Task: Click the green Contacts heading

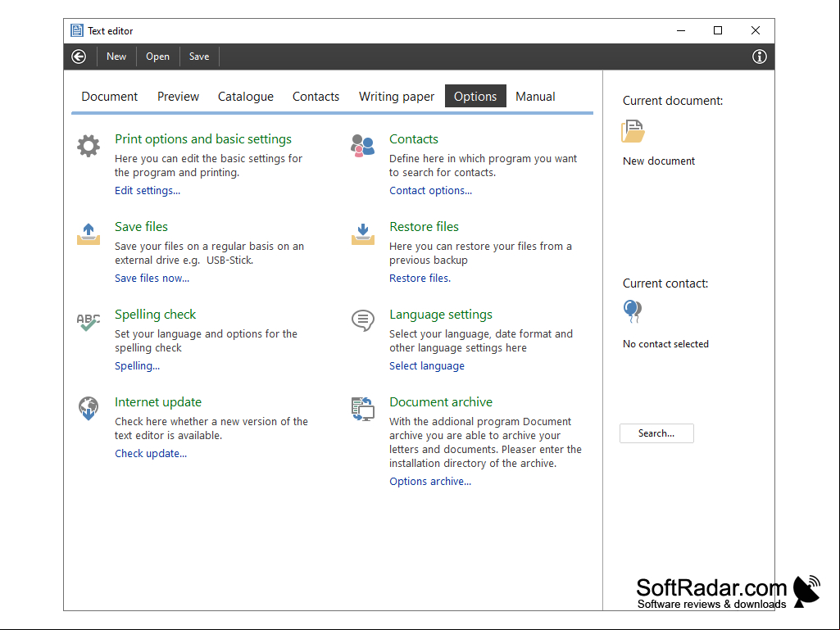Action: click(414, 139)
